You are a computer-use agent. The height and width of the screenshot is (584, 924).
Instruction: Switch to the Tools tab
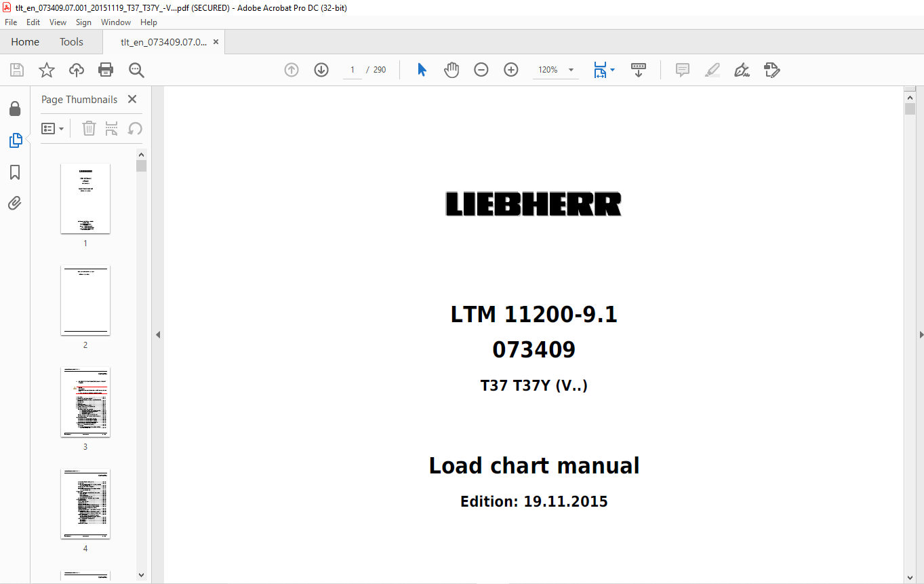click(71, 42)
